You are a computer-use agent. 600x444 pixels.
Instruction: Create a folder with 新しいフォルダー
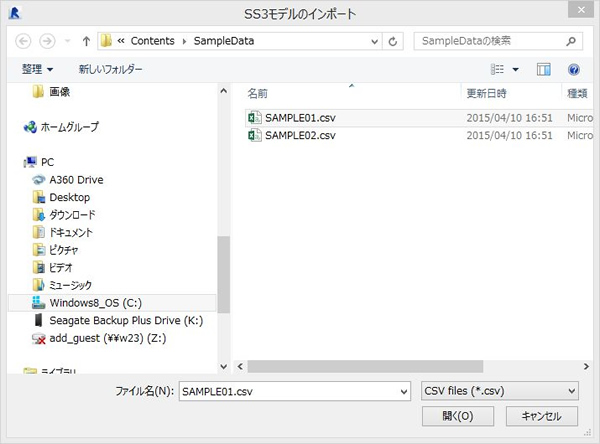[110, 69]
